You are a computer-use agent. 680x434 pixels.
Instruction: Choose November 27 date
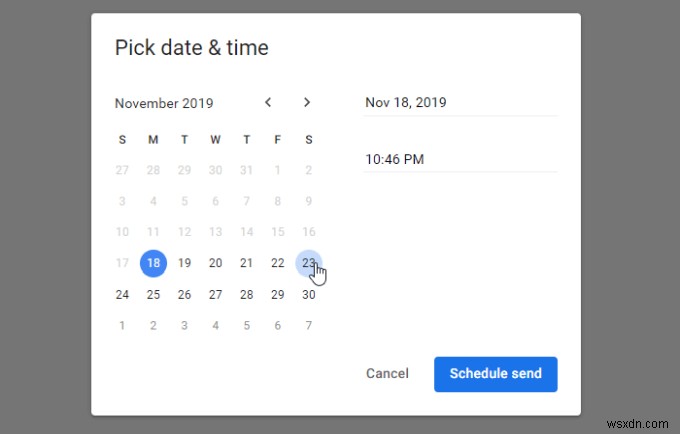pos(215,294)
